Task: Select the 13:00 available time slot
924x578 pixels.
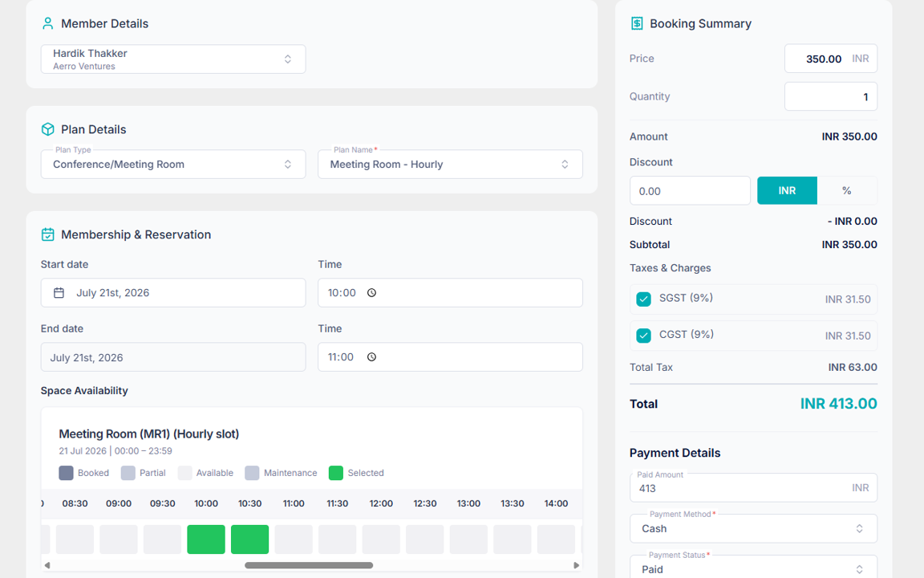Action: [x=468, y=539]
